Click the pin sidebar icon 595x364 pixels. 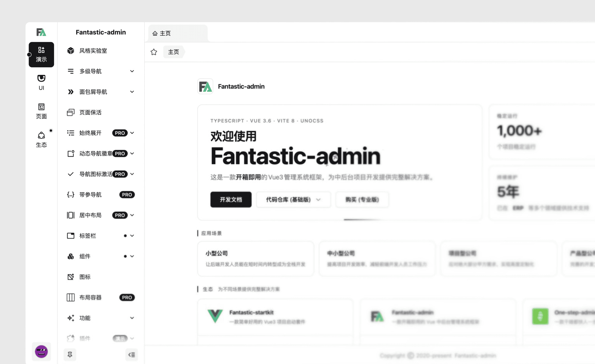[70, 354]
